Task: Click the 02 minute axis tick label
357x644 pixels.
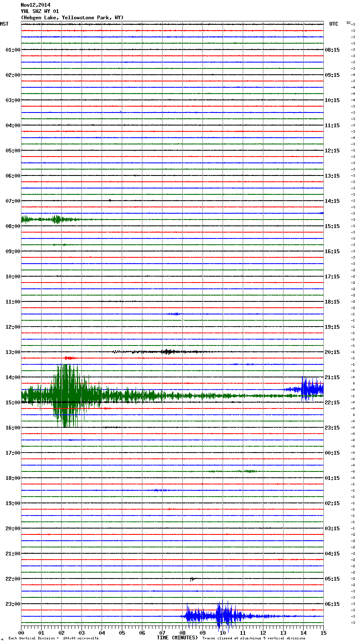Action: [62, 633]
